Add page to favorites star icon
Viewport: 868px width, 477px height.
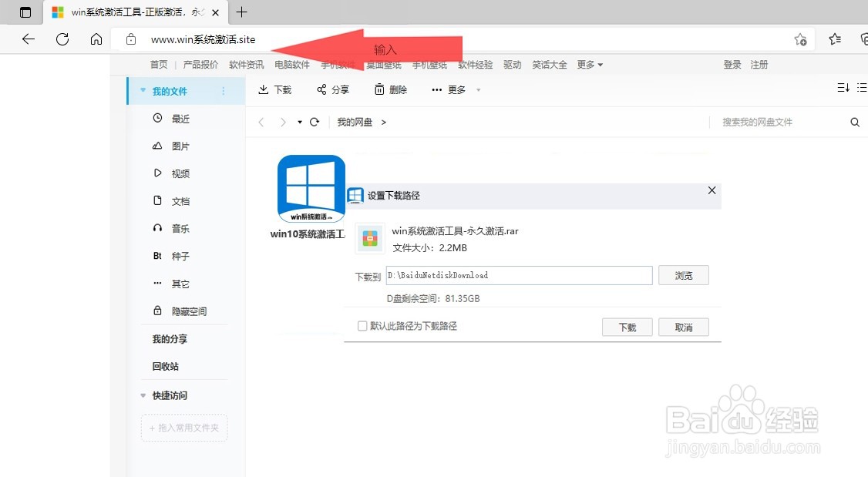click(x=800, y=39)
